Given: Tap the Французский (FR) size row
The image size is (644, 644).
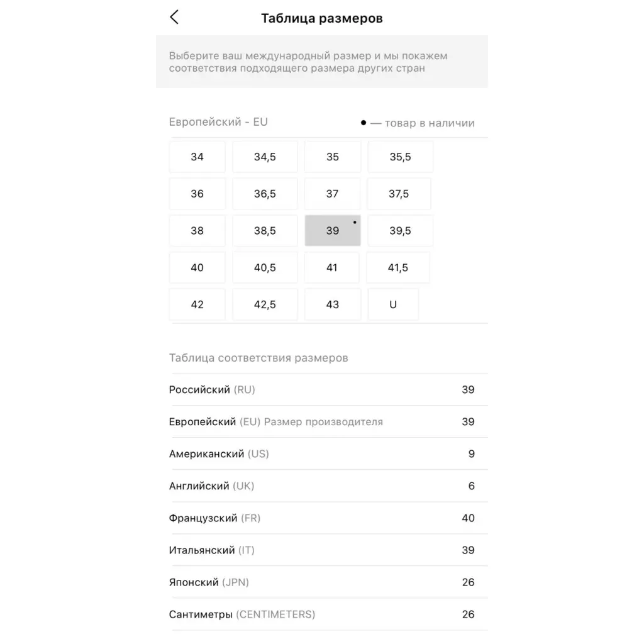Looking at the screenshot, I should click(321, 518).
